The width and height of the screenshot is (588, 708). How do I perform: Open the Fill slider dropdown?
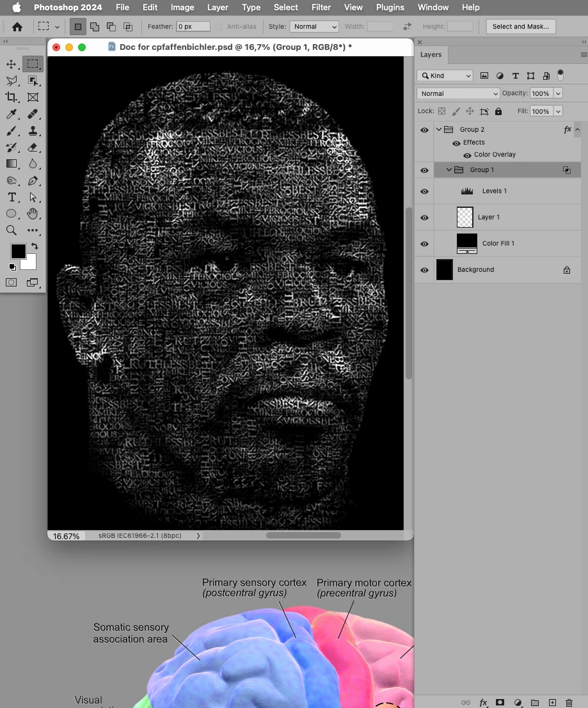[x=558, y=111]
